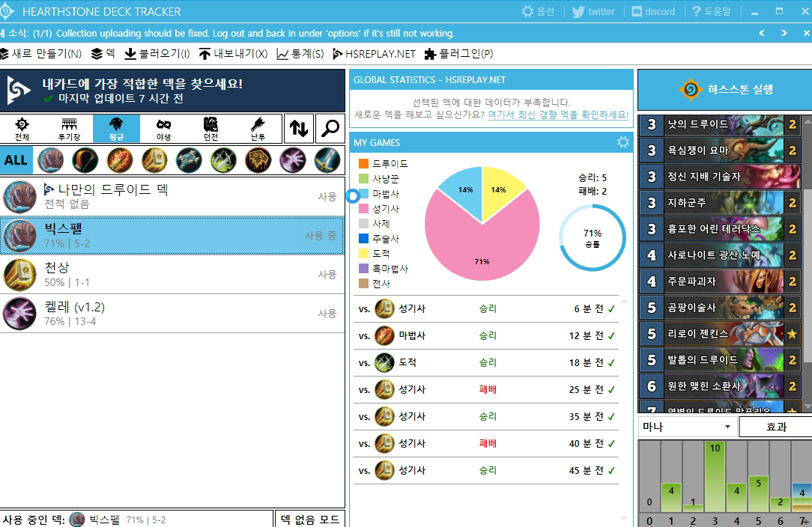Select the Rogue class filter icon

(224, 159)
